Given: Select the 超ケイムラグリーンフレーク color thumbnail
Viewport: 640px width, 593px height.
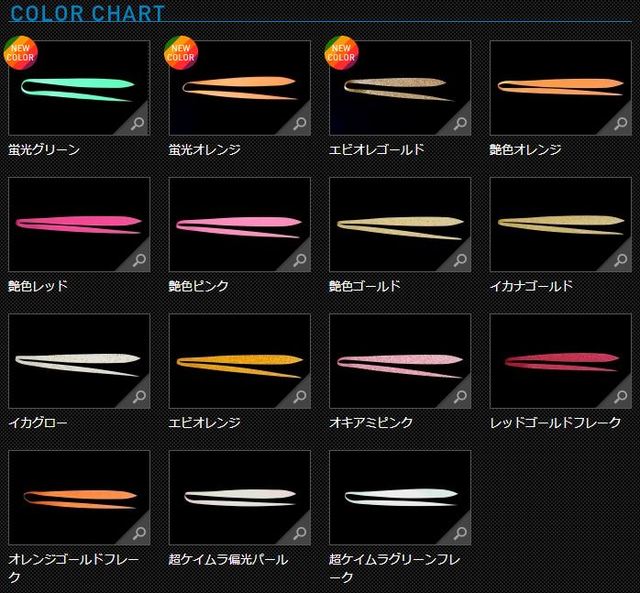Looking at the screenshot, I should pyautogui.click(x=400, y=497).
